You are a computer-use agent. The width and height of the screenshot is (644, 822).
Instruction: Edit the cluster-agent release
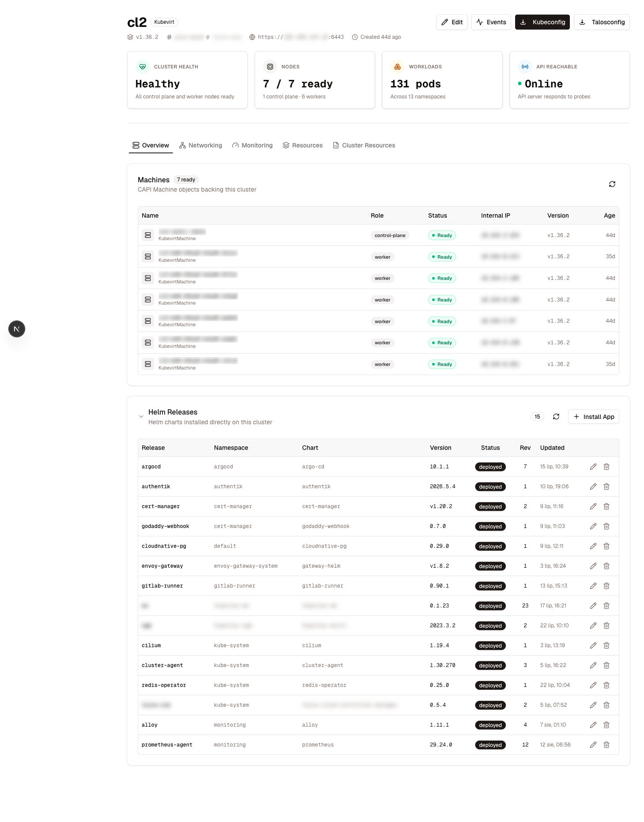point(593,665)
